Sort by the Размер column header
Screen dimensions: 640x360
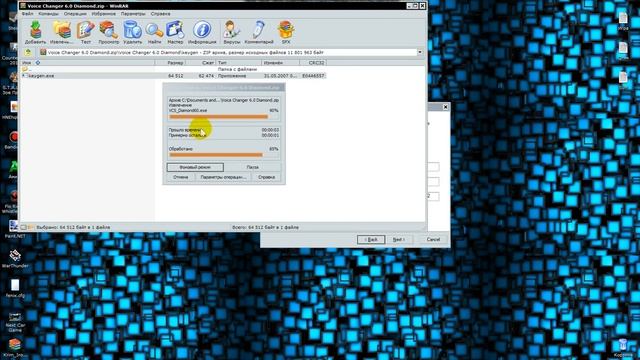click(x=171, y=63)
